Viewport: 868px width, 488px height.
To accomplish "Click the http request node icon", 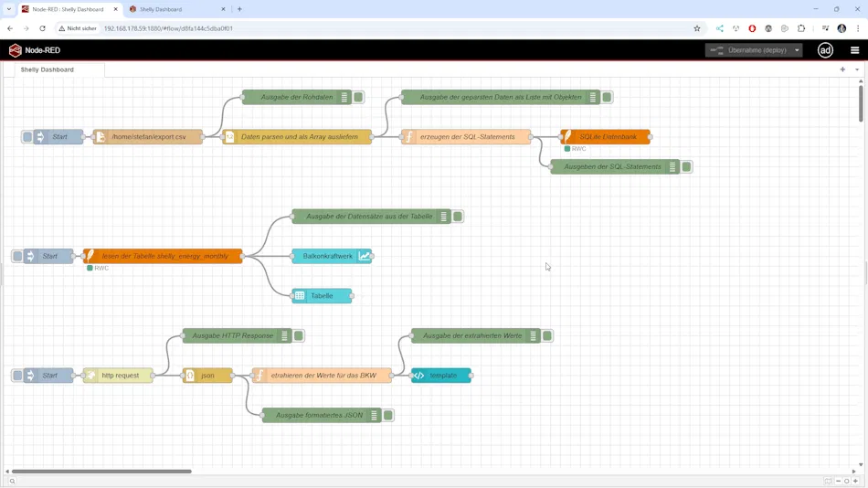I will click(90, 376).
